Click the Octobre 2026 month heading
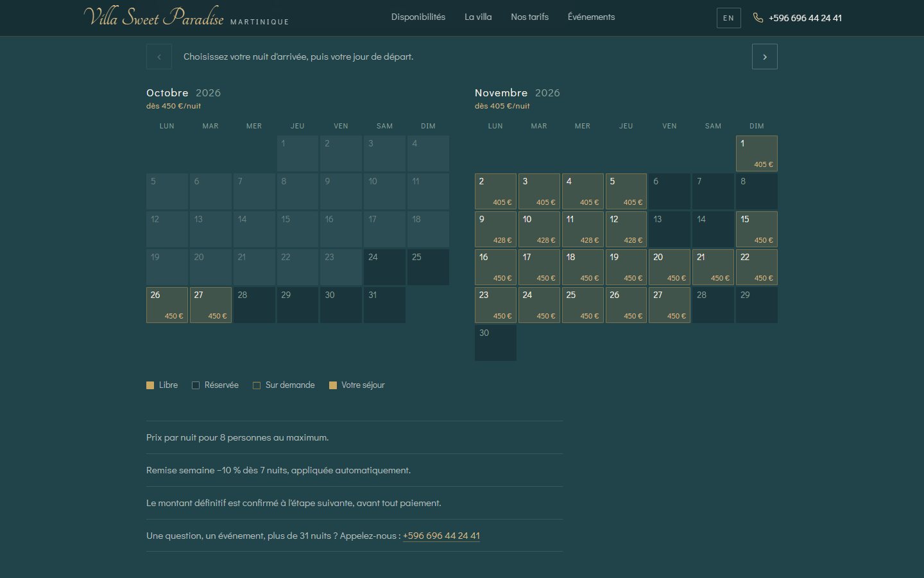The image size is (924, 578). (184, 92)
